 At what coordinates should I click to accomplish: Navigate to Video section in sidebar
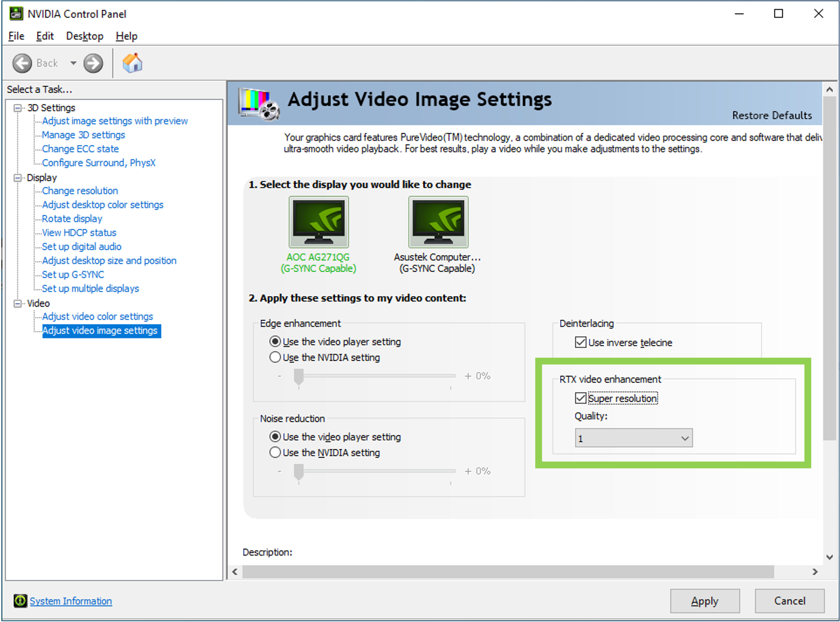click(x=37, y=301)
